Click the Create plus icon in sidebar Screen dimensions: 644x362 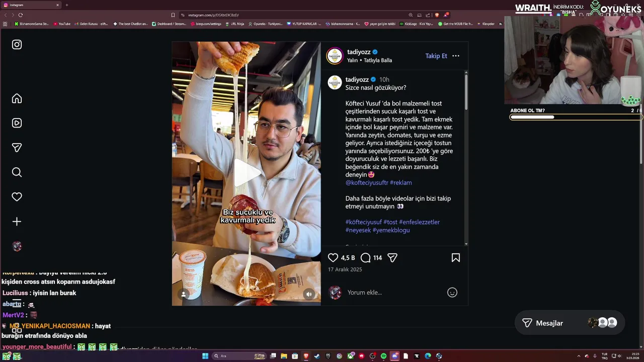tap(17, 222)
